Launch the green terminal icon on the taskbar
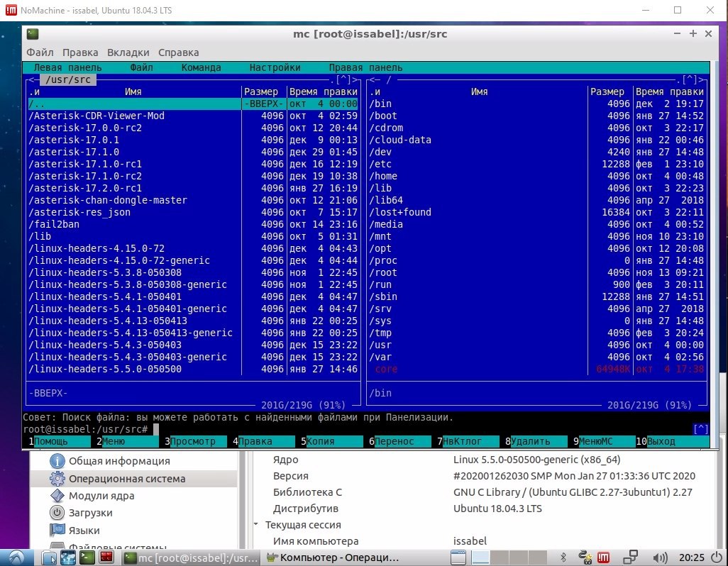Screen dimensions: 728x566 coord(87,557)
